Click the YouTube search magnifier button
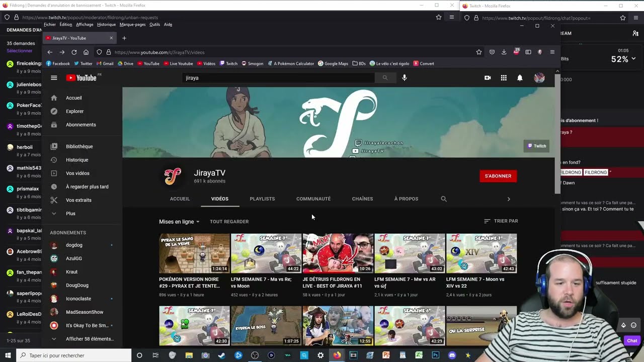The height and width of the screenshot is (362, 644). click(385, 78)
